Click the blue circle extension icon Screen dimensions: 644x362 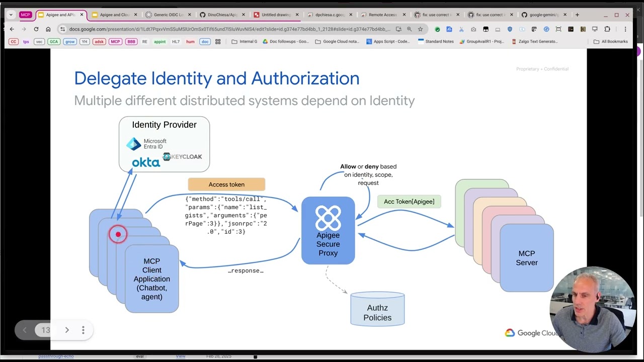point(546,29)
